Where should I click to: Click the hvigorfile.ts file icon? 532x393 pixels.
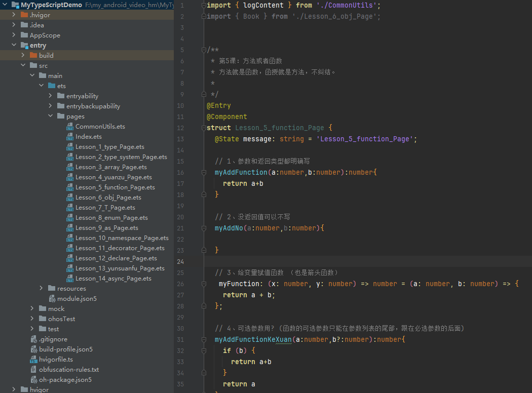tap(33, 360)
